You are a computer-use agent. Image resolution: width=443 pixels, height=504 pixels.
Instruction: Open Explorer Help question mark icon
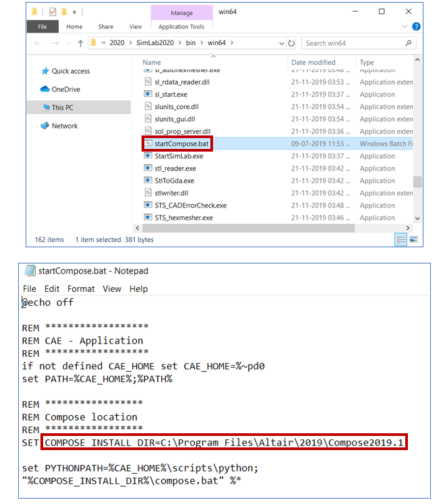click(x=416, y=27)
